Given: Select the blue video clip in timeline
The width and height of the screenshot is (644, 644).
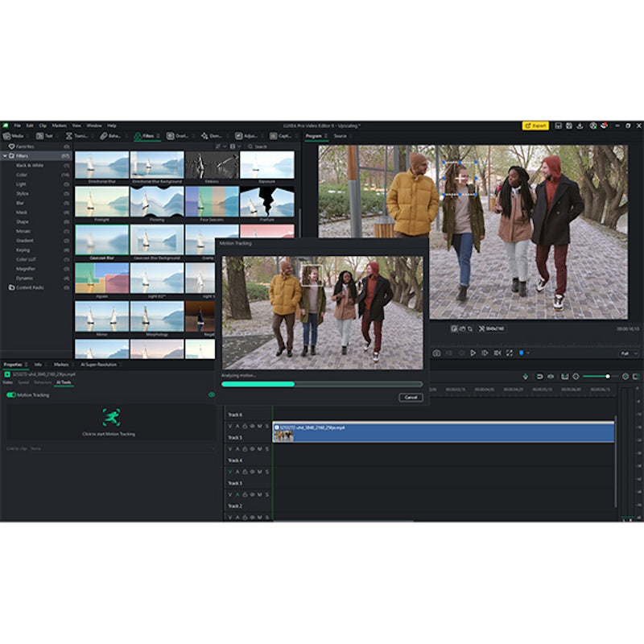Looking at the screenshot, I should [444, 432].
